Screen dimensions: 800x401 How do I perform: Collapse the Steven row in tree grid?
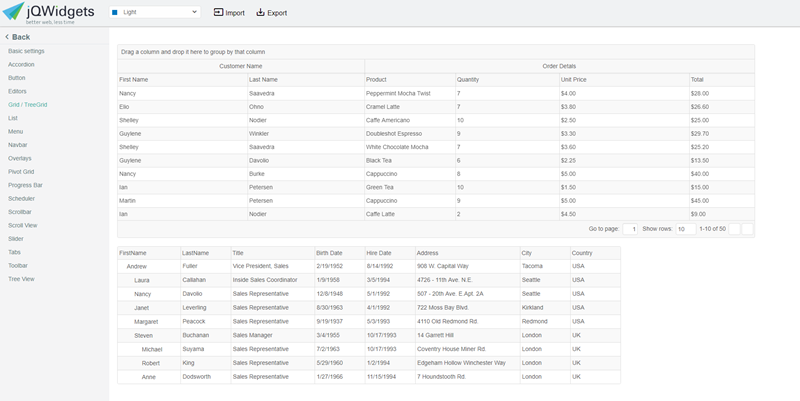click(x=128, y=336)
